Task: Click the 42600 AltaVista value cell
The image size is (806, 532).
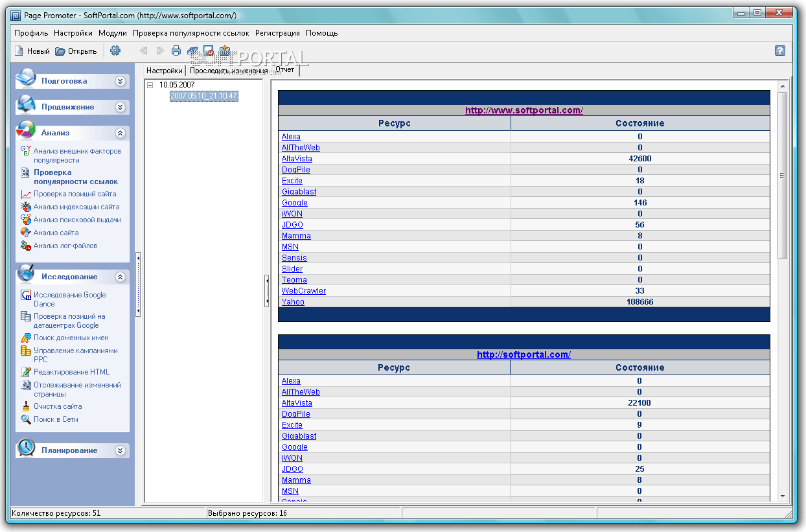Action: coord(640,159)
